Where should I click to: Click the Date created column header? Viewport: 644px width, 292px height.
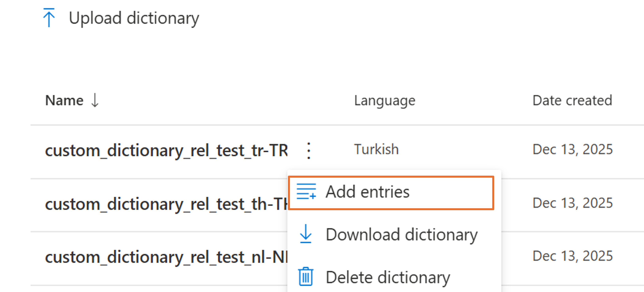pos(572,101)
